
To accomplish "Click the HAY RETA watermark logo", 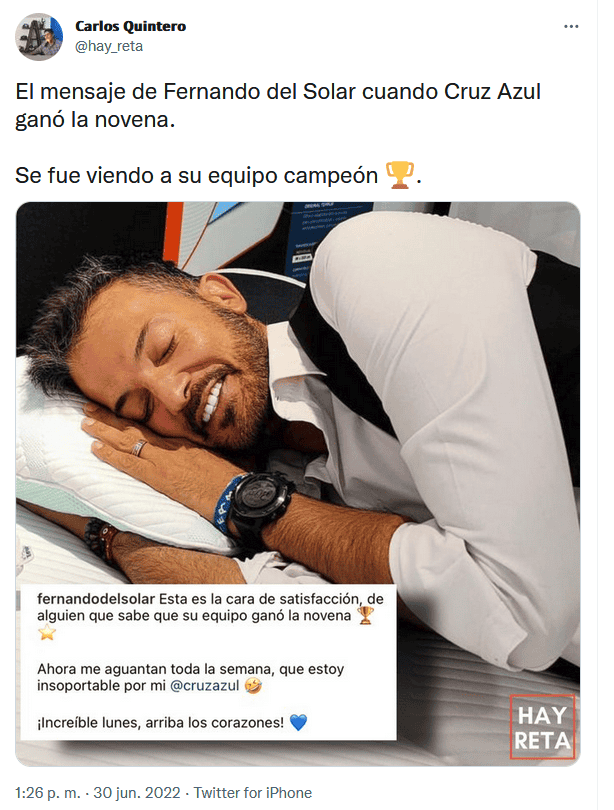I will point(542,727).
